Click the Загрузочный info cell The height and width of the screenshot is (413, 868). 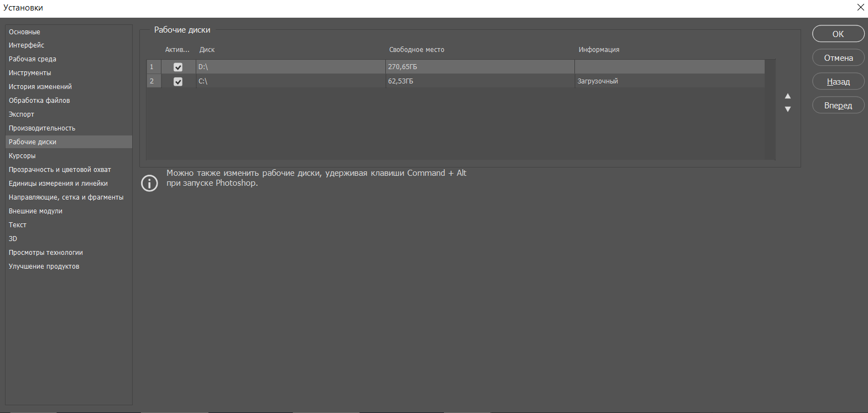(x=670, y=81)
